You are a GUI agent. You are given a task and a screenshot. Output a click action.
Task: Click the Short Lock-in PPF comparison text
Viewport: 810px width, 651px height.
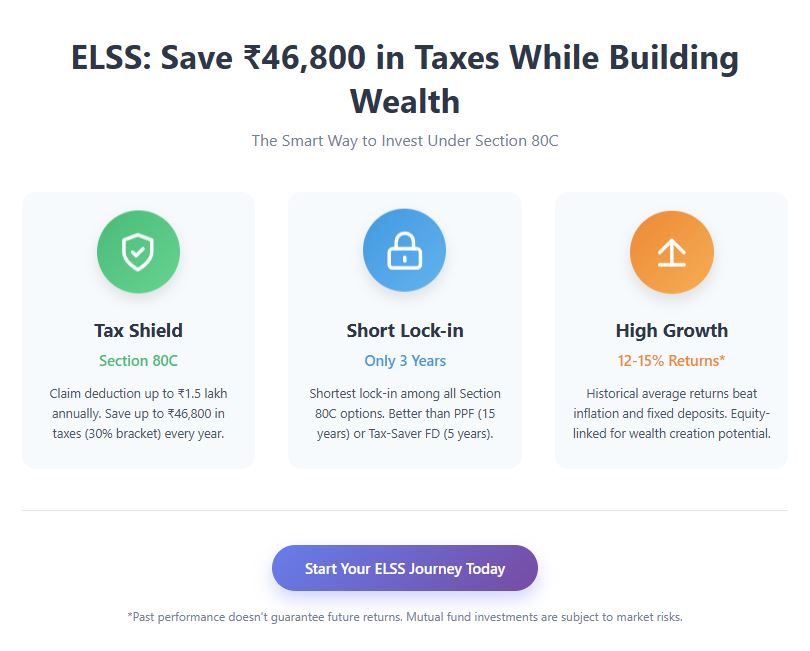click(x=405, y=413)
